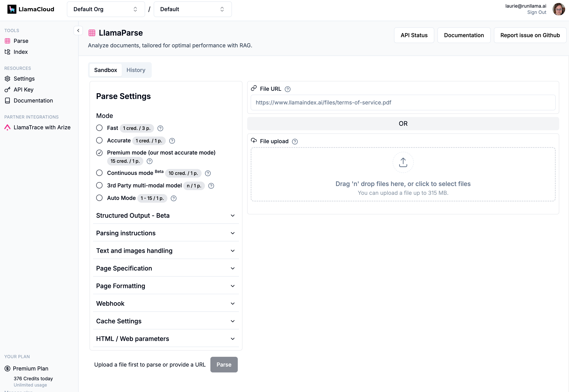The width and height of the screenshot is (569, 392).
Task: Select the Premium mode radio button
Action: point(99,153)
